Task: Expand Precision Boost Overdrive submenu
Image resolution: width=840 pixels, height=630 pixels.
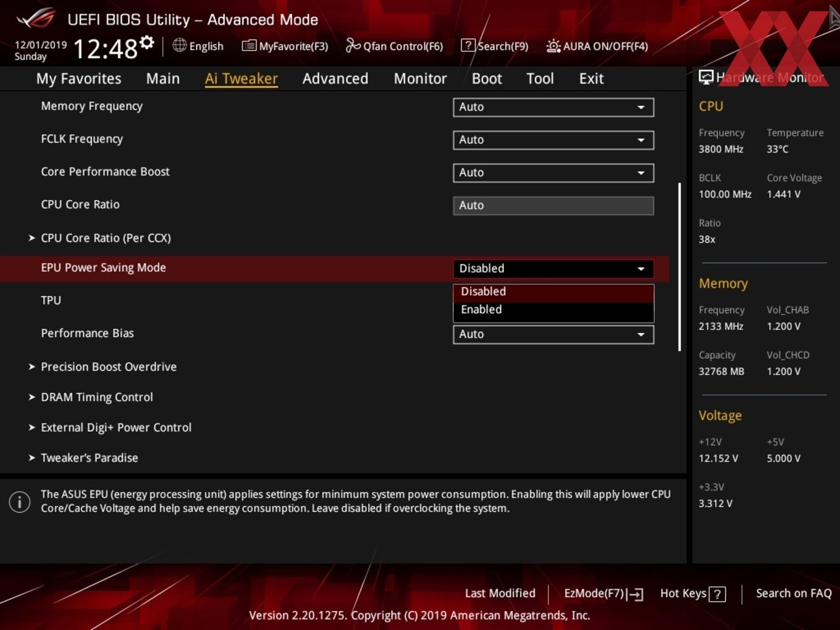Action: click(108, 367)
